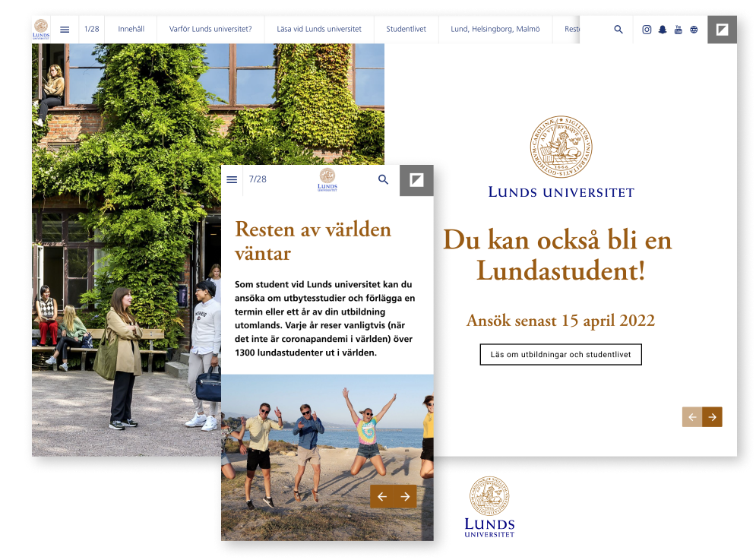Open the YouTube channel icon
The width and height of the screenshot is (756, 560).
tap(679, 30)
